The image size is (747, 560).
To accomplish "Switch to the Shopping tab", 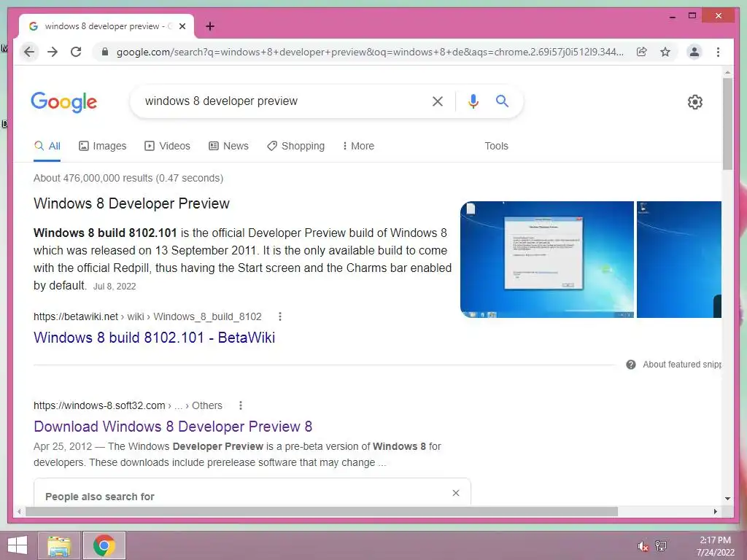I will 296,146.
